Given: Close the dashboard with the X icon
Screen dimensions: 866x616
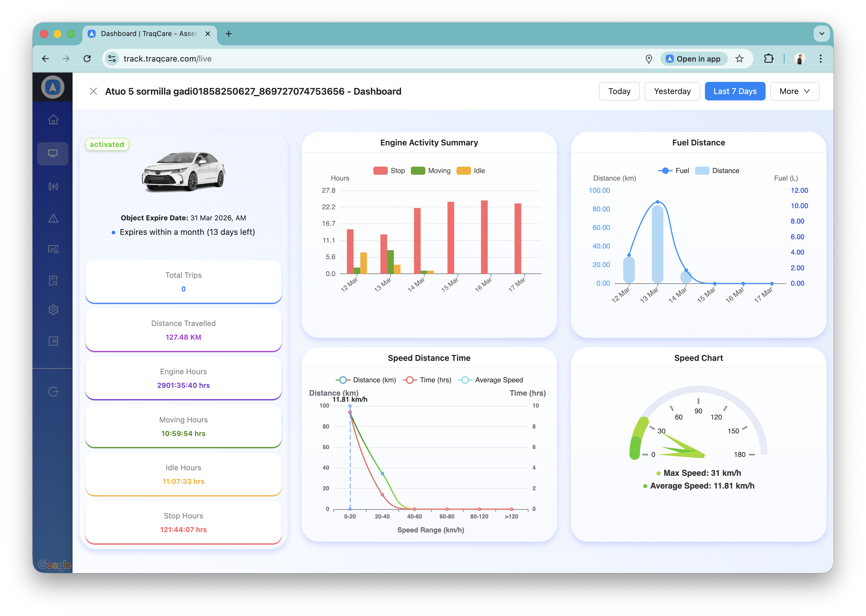Looking at the screenshot, I should (x=93, y=91).
